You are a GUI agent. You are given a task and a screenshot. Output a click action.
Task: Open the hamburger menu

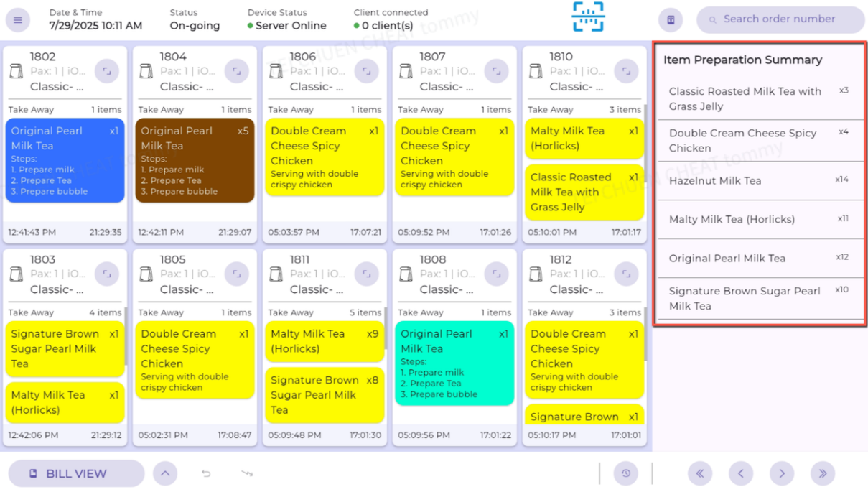(x=18, y=20)
